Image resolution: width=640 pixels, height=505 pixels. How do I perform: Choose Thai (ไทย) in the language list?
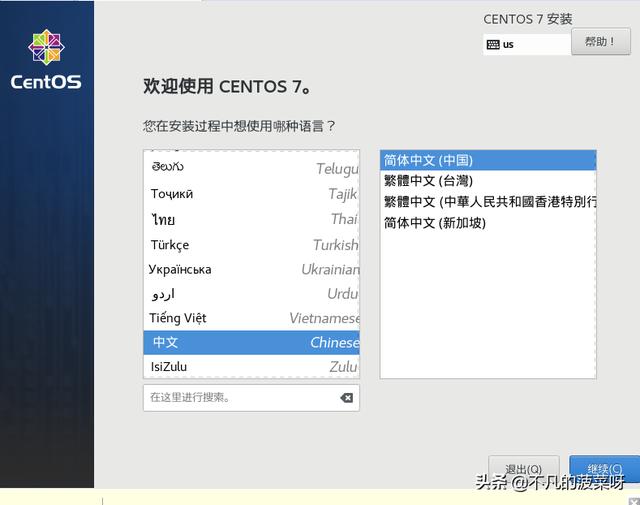pos(251,219)
